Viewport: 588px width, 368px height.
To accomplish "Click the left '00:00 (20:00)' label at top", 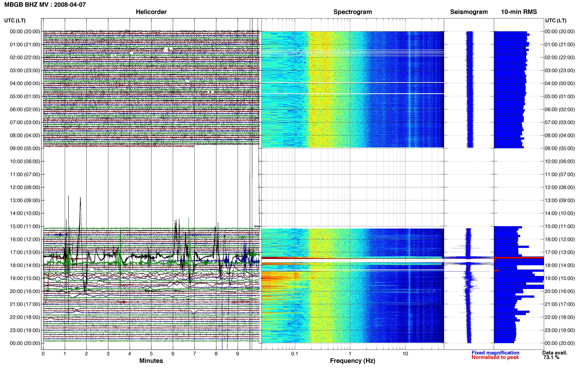I will pos(25,31).
